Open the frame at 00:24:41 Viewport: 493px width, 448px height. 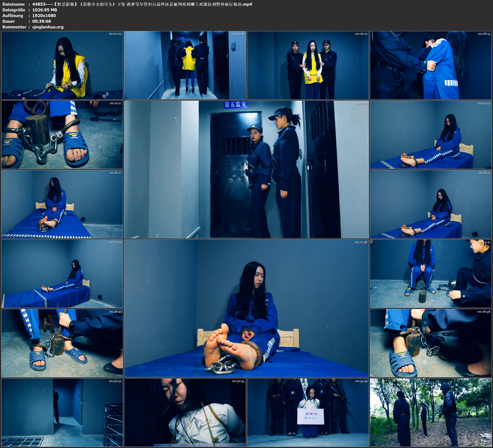pos(431,274)
